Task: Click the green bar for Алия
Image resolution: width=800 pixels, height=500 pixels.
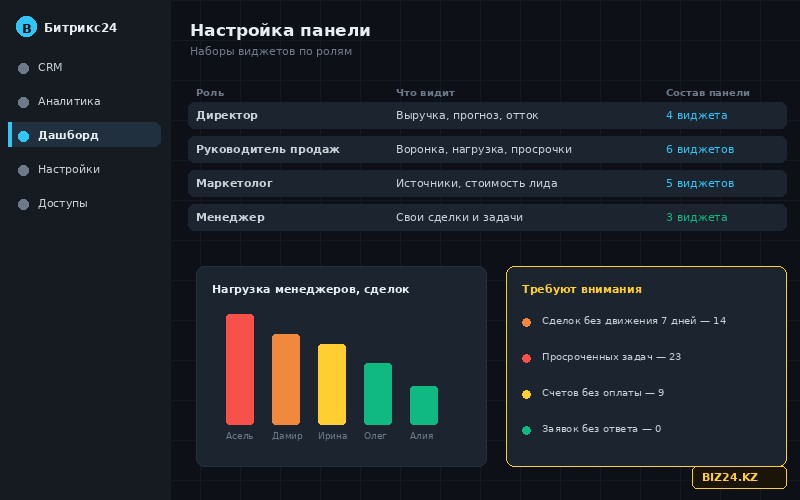Action: click(x=424, y=406)
